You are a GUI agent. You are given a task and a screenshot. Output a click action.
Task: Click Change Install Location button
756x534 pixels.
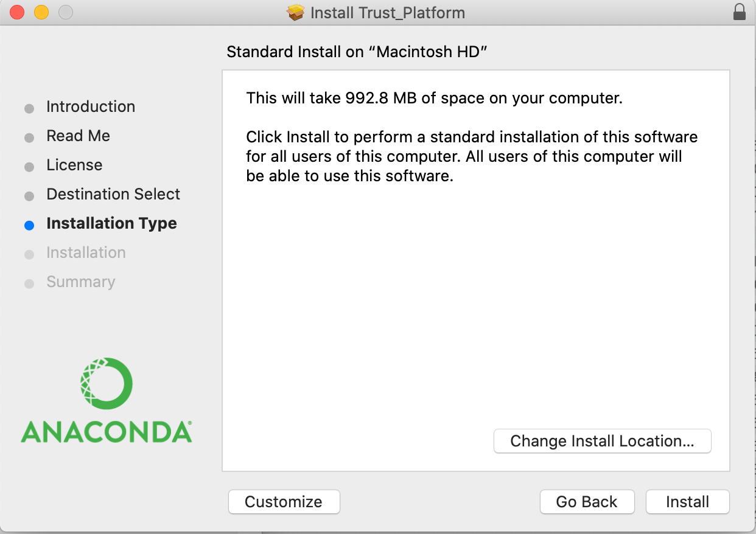click(602, 441)
